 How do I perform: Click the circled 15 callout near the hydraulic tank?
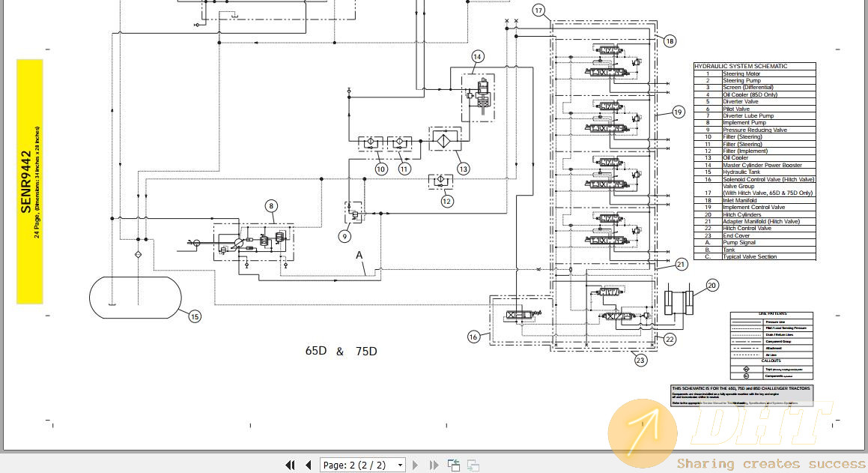point(195,318)
